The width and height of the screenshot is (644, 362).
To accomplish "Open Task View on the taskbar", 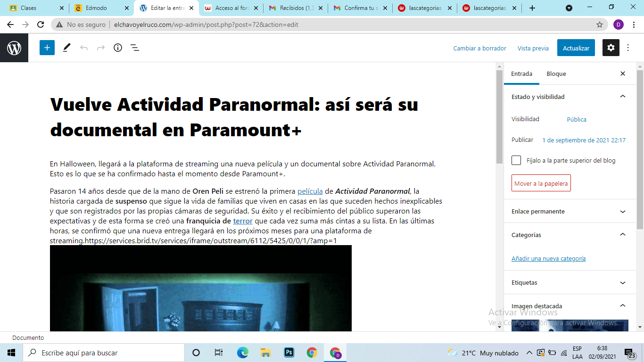I will point(219,353).
